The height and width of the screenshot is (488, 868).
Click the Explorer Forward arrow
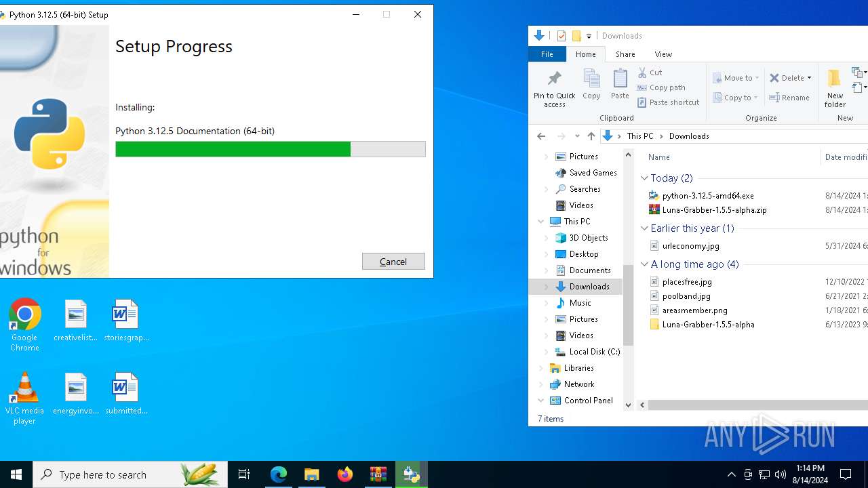coord(561,136)
